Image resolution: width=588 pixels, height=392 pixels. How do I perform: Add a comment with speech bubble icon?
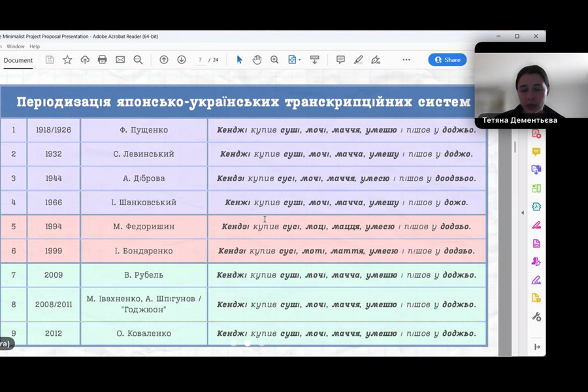[340, 59]
